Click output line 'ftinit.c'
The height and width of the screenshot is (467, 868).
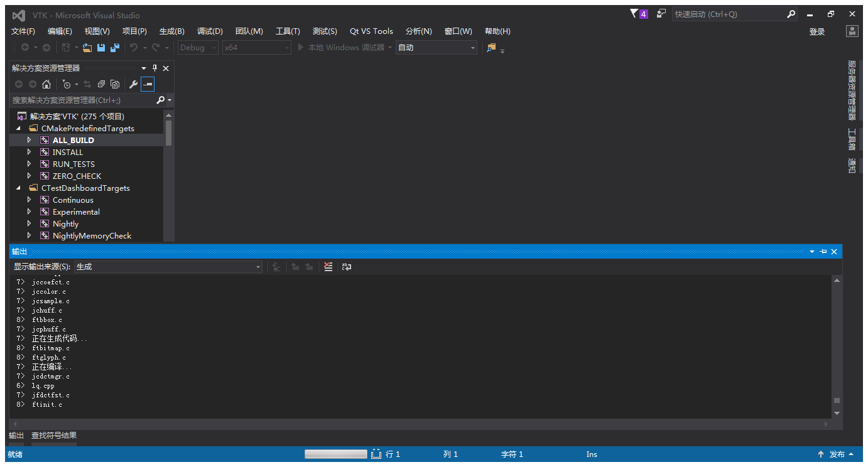[47, 404]
